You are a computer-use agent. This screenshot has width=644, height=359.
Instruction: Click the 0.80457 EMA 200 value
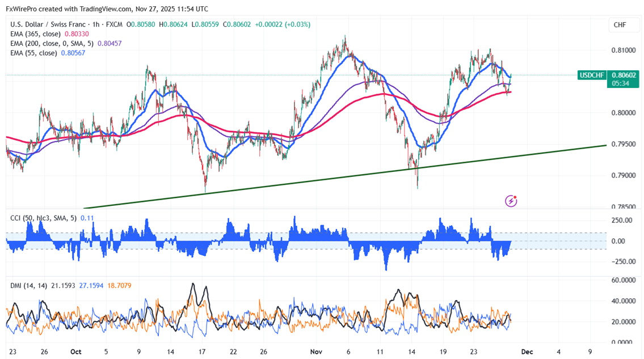[x=110, y=44]
